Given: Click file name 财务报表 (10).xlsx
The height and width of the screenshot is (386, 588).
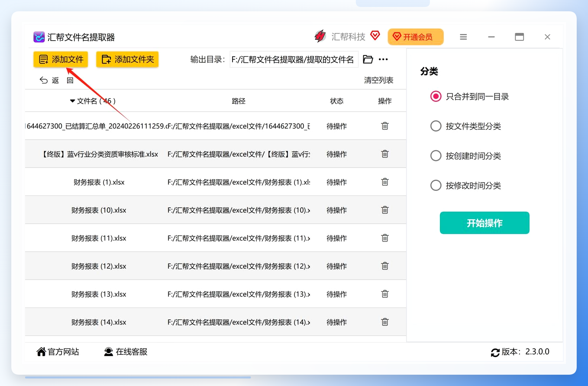Looking at the screenshot, I should [99, 210].
